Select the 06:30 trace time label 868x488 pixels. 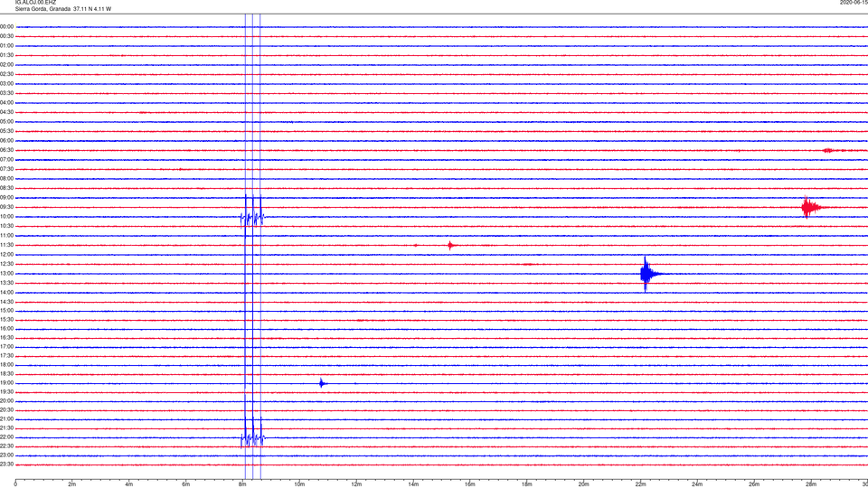coord(6,150)
